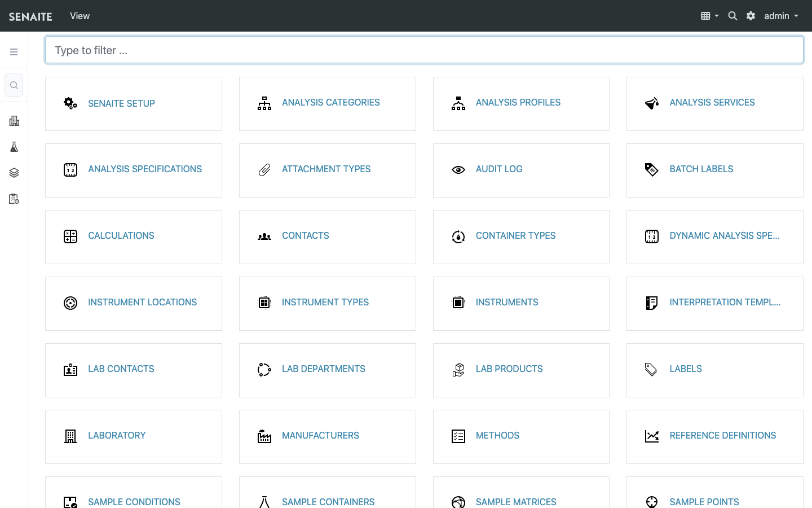Screen dimensions: 812x508
Task: Open the flask icon in left sidebar
Action: [14, 147]
